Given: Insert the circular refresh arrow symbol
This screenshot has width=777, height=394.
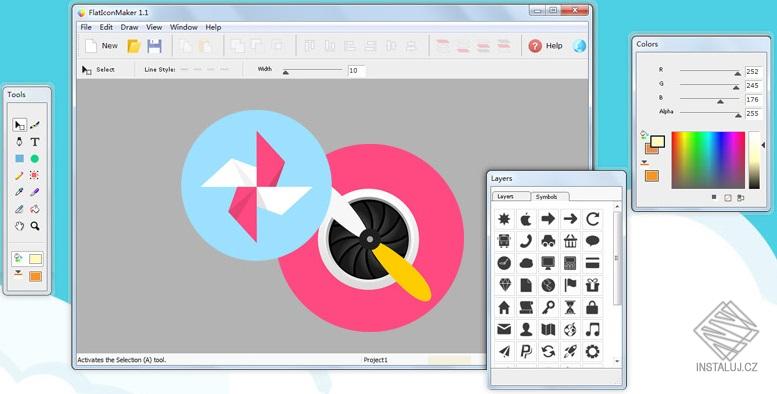Looking at the screenshot, I should click(592, 219).
